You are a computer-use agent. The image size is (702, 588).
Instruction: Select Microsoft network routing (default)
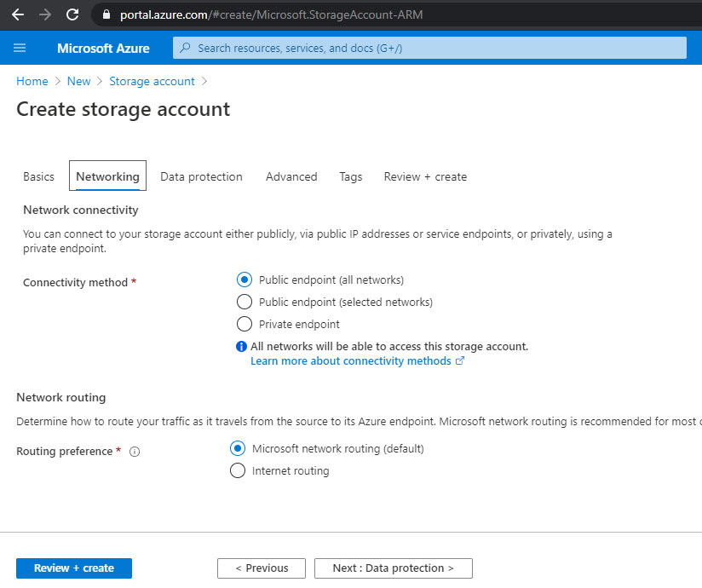pyautogui.click(x=238, y=448)
